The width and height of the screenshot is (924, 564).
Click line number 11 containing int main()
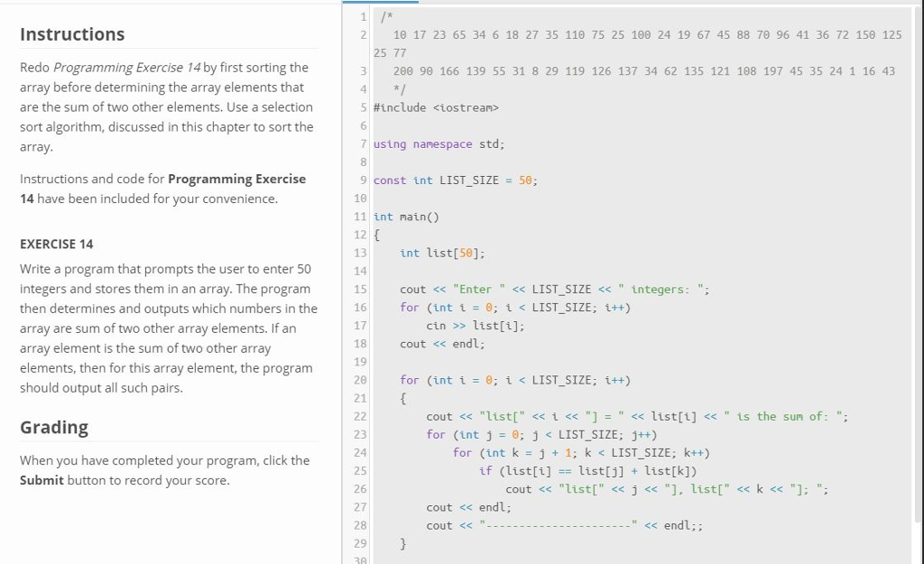click(360, 217)
